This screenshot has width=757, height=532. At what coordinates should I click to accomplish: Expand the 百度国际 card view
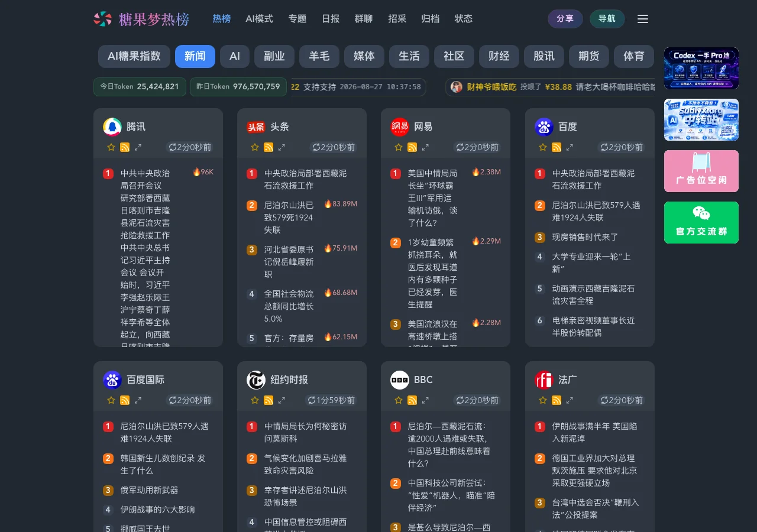(138, 400)
